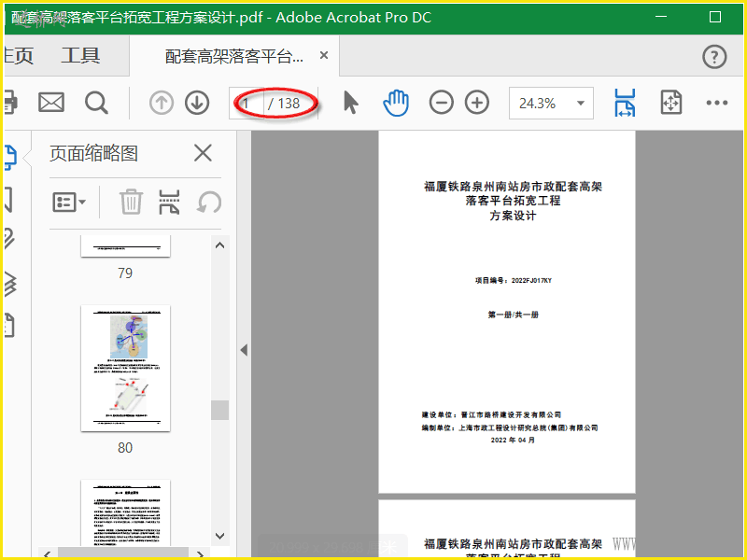The image size is (747, 560).
Task: Click the document title 方案设计 line
Action: point(513,216)
